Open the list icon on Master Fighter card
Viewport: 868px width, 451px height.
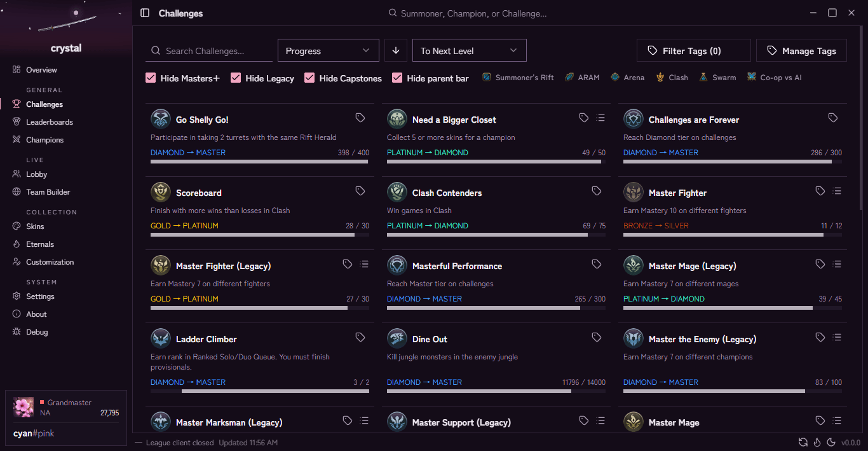[837, 191]
